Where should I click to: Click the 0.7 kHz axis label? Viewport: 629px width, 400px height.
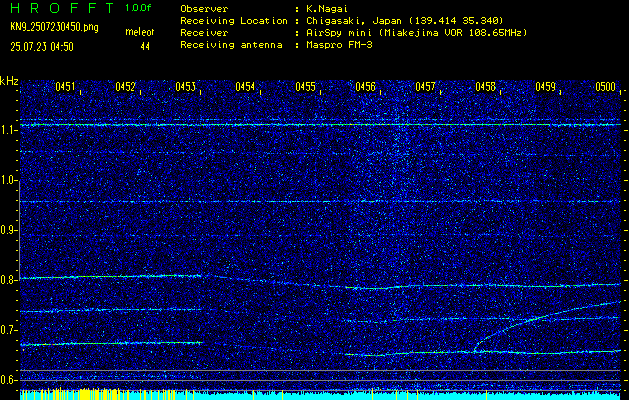[8, 330]
